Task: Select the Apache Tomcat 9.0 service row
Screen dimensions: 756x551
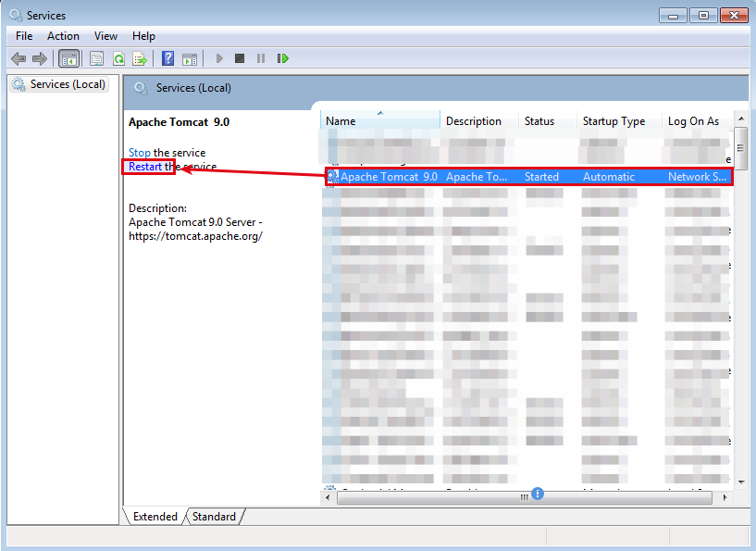Action: [529, 177]
